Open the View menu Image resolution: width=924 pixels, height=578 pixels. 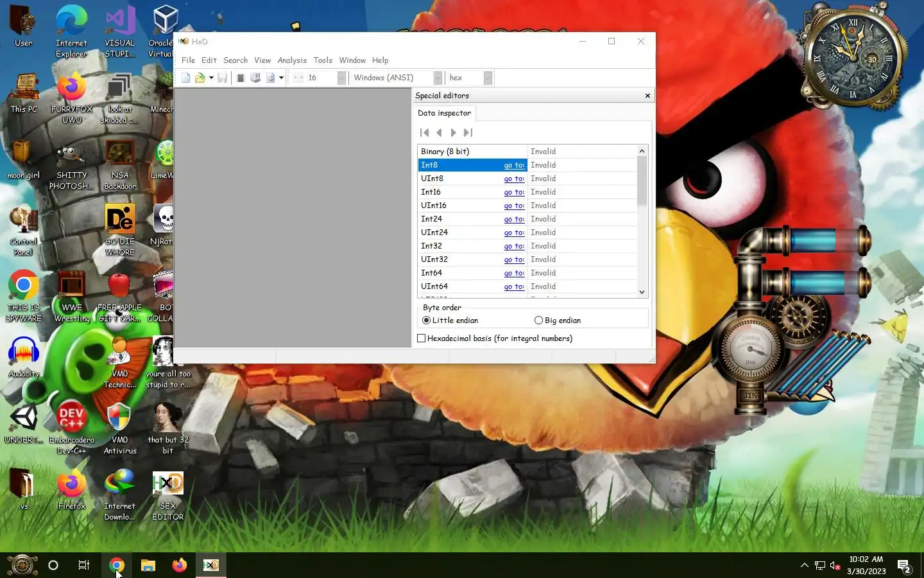tap(262, 60)
